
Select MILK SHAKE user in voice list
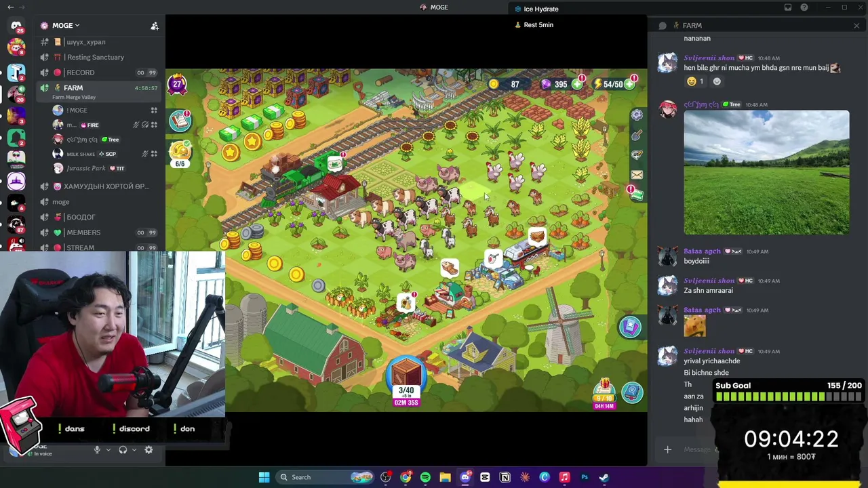[x=104, y=154]
